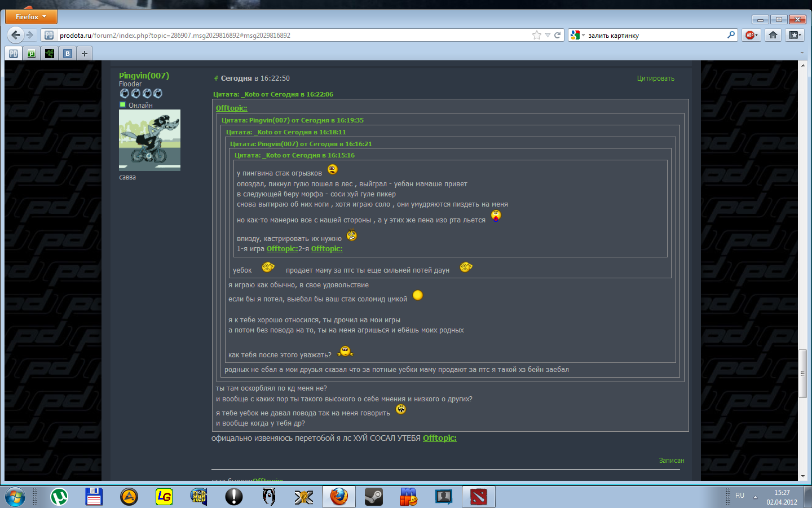Open the Dota 2 taskbar icon
The width and height of the screenshot is (812, 508).
(479, 497)
